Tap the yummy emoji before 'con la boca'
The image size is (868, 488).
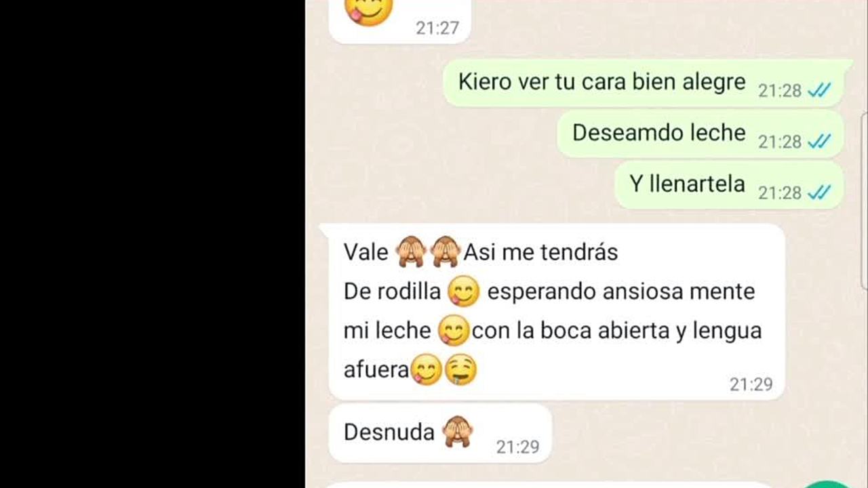(454, 331)
